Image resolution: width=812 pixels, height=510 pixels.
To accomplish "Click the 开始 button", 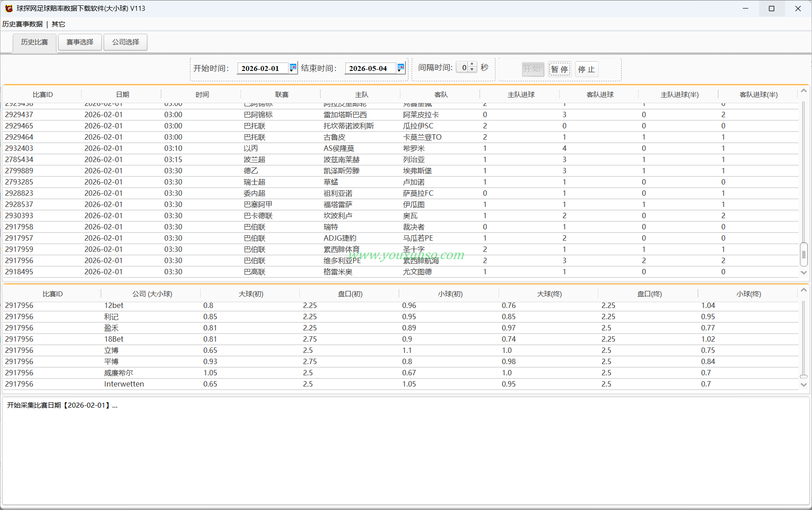I will point(533,69).
